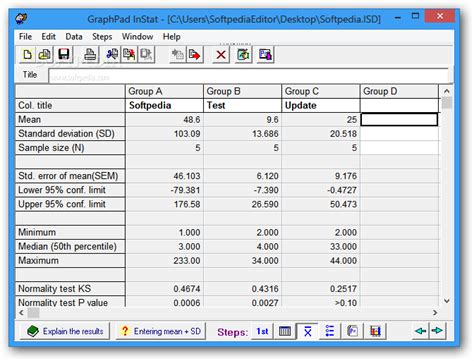Image resolution: width=474 pixels, height=361 pixels.
Task: Print using the printer toolbar icon
Action: click(x=90, y=54)
